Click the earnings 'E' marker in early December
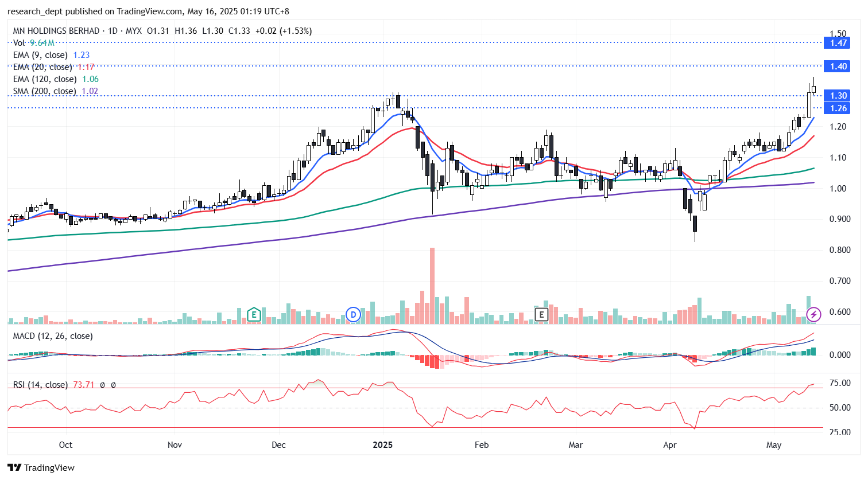 [x=254, y=314]
